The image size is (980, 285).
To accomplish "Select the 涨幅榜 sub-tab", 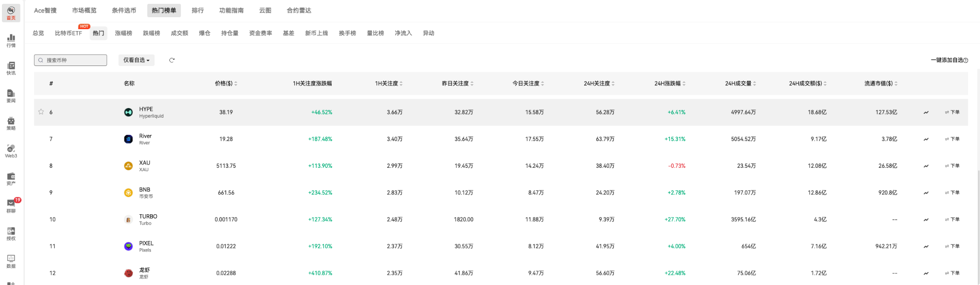I will point(123,33).
